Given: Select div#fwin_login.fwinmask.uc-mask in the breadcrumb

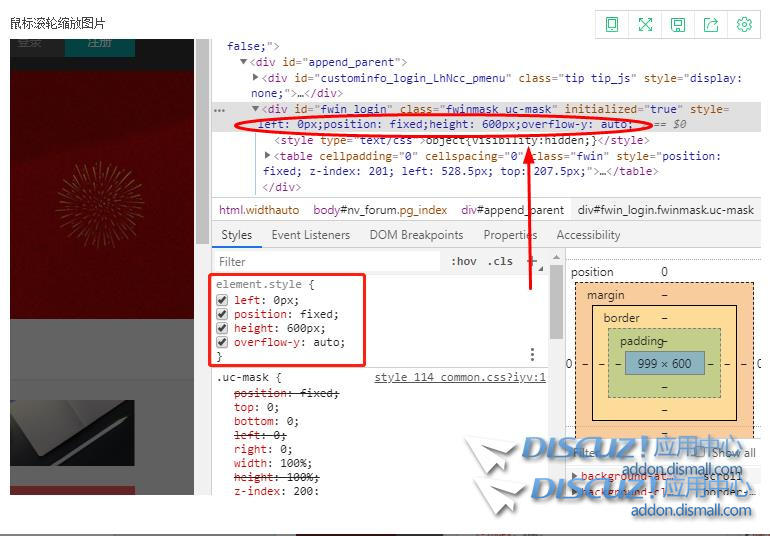Looking at the screenshot, I should [x=665, y=210].
